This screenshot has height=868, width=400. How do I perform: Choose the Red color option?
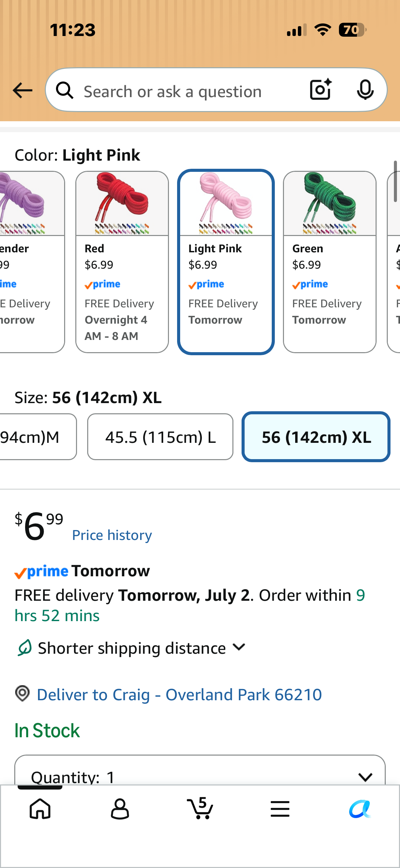122,262
